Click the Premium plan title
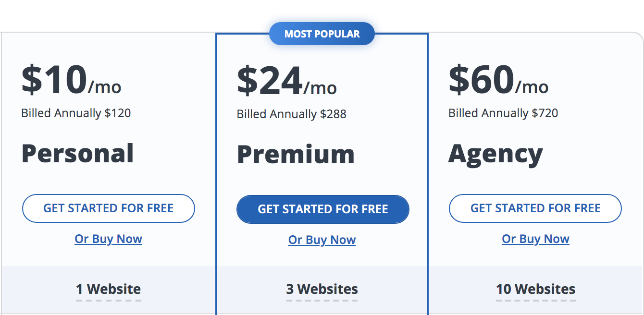Viewport: 644px width, 315px height. coord(296,154)
